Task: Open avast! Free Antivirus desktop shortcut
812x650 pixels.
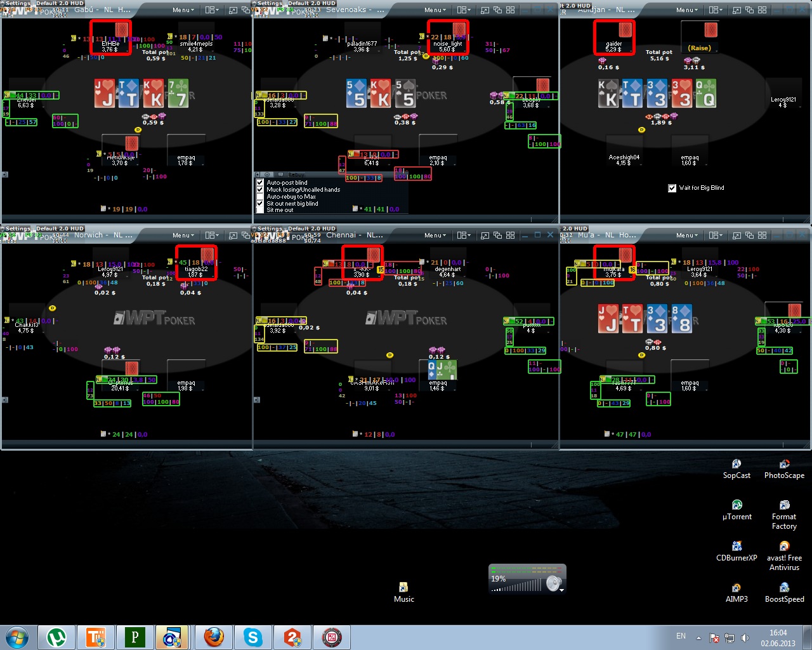Action: (784, 556)
